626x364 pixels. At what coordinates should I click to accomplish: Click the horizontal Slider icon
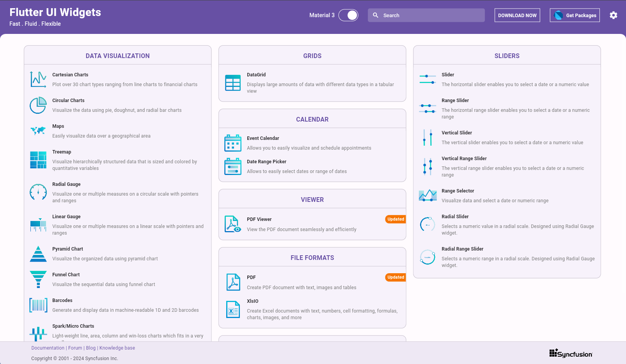click(x=427, y=79)
